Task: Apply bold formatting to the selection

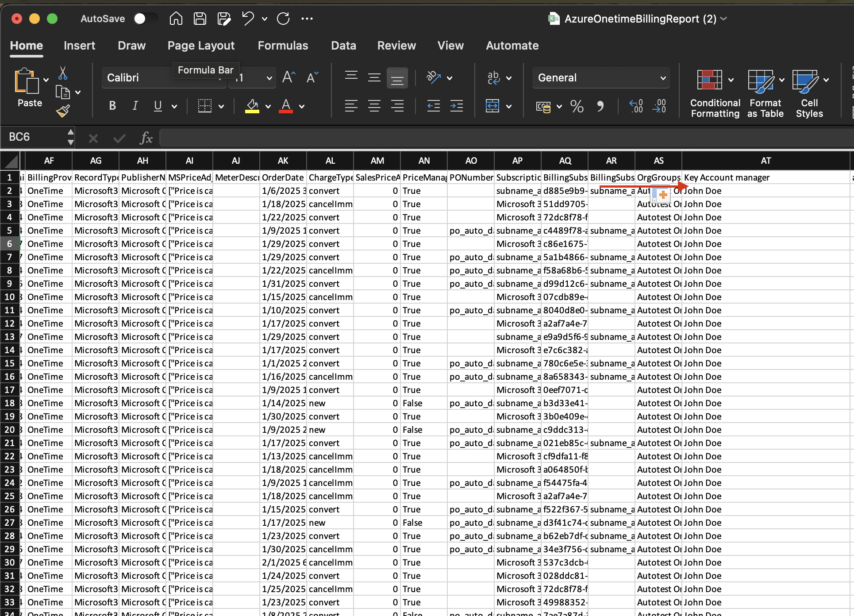Action: point(112,106)
